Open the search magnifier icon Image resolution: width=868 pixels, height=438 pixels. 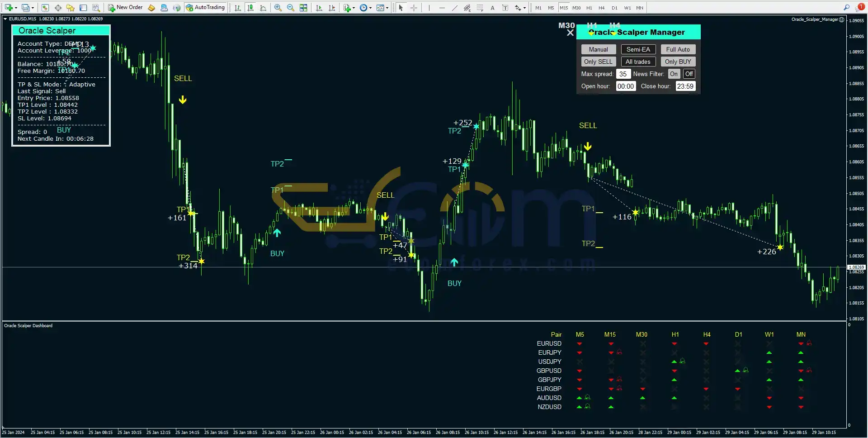pos(846,8)
